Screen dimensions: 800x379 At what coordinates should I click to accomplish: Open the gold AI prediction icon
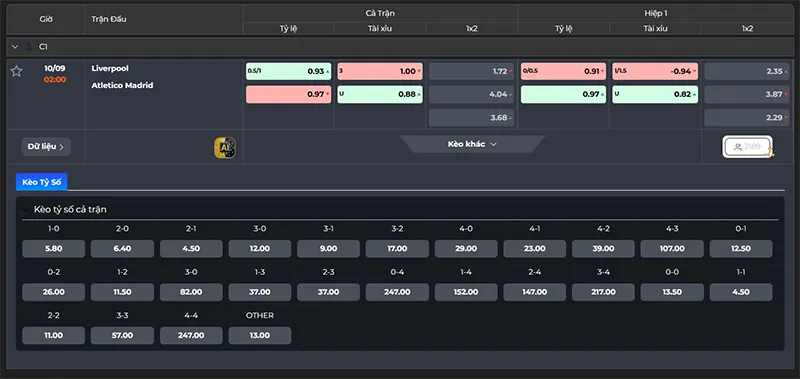tap(225, 147)
